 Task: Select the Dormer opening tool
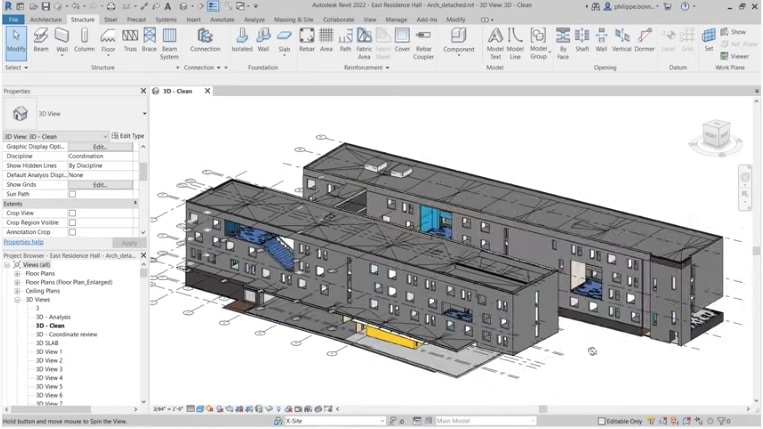644,40
